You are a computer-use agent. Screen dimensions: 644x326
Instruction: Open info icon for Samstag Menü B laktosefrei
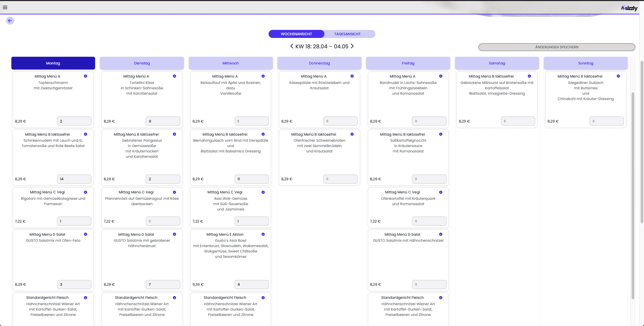529,76
